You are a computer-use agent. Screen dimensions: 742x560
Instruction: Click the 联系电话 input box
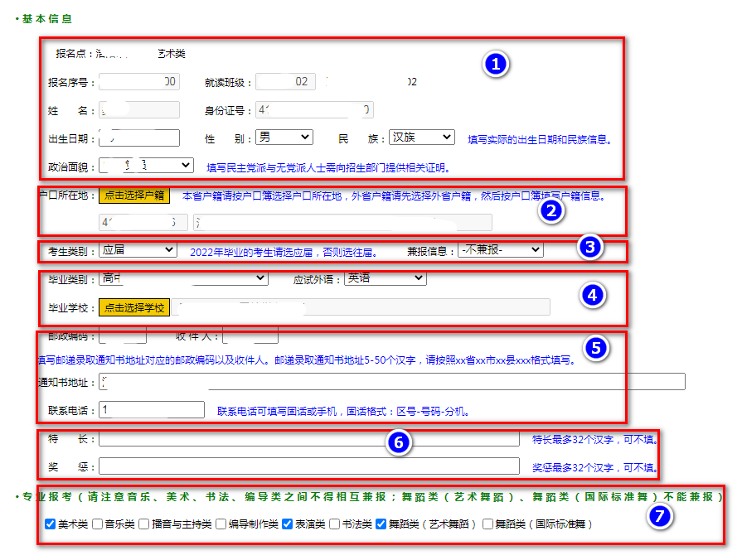[x=152, y=410]
